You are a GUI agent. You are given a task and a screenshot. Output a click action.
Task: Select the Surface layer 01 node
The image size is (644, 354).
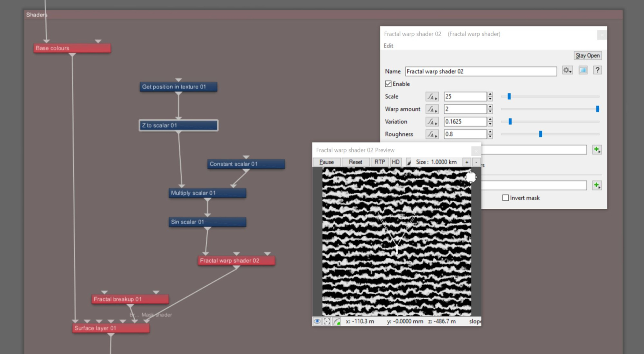(111, 328)
